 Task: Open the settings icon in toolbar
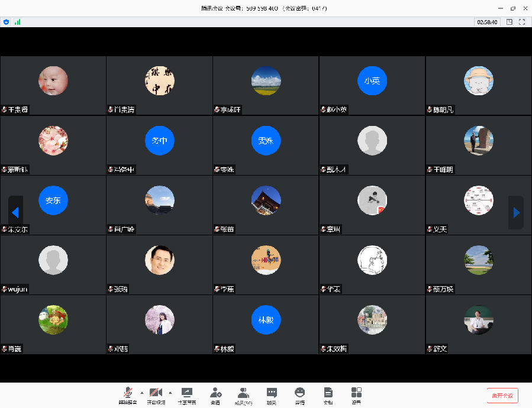[x=356, y=394]
